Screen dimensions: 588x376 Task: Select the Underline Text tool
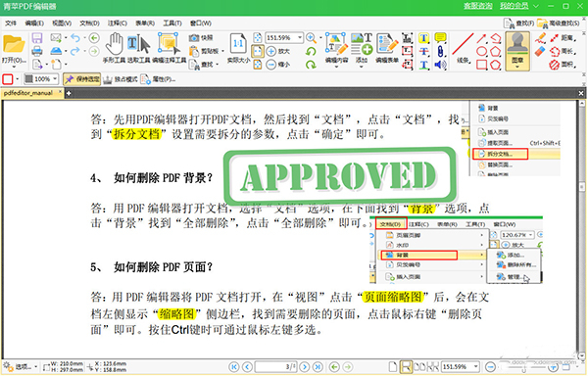point(423,65)
